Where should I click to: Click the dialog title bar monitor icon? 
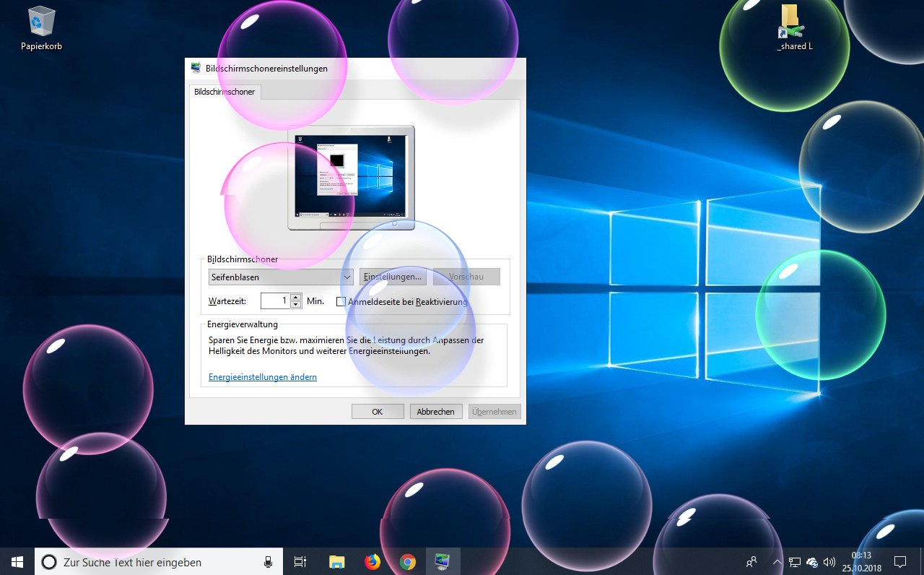pyautogui.click(x=196, y=68)
